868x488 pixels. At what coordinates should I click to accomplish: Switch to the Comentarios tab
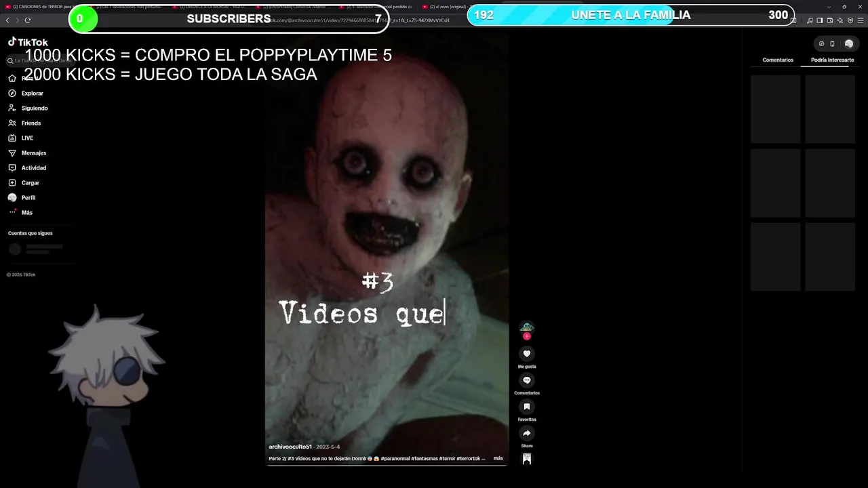[778, 60]
